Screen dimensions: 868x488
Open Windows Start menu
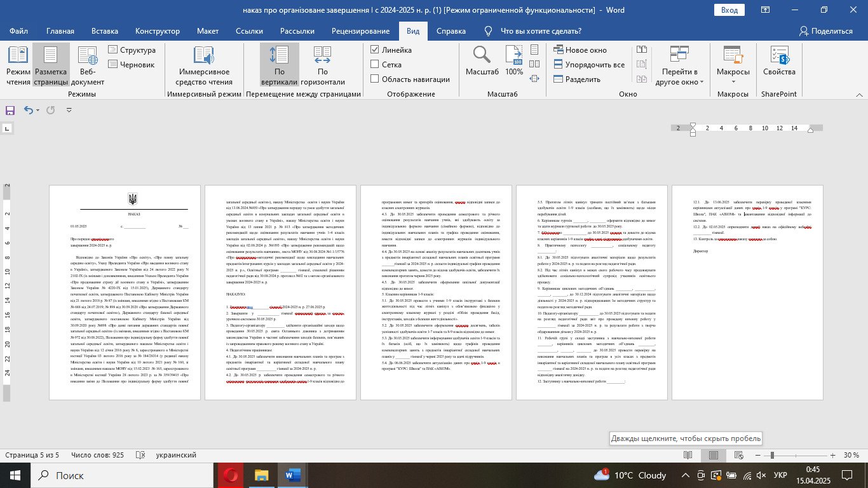click(15, 475)
